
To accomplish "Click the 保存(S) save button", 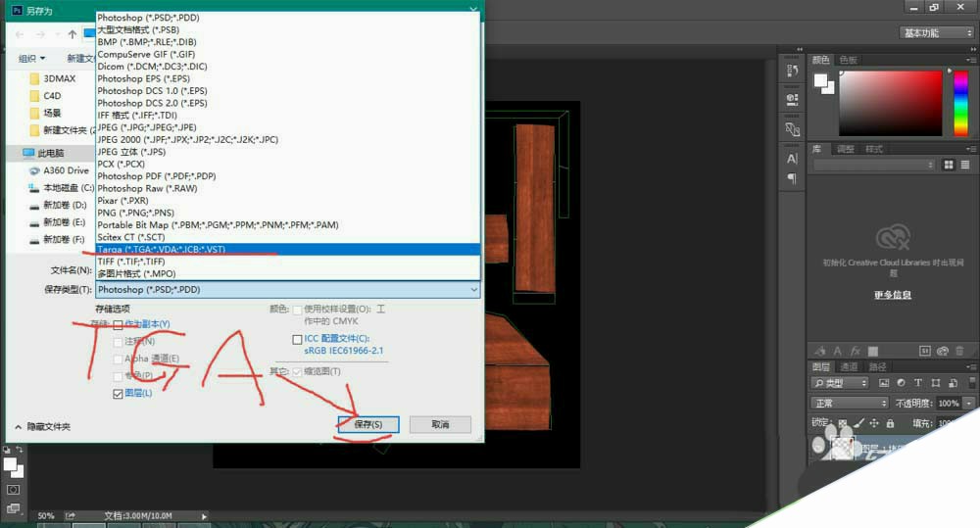I will click(x=367, y=424).
